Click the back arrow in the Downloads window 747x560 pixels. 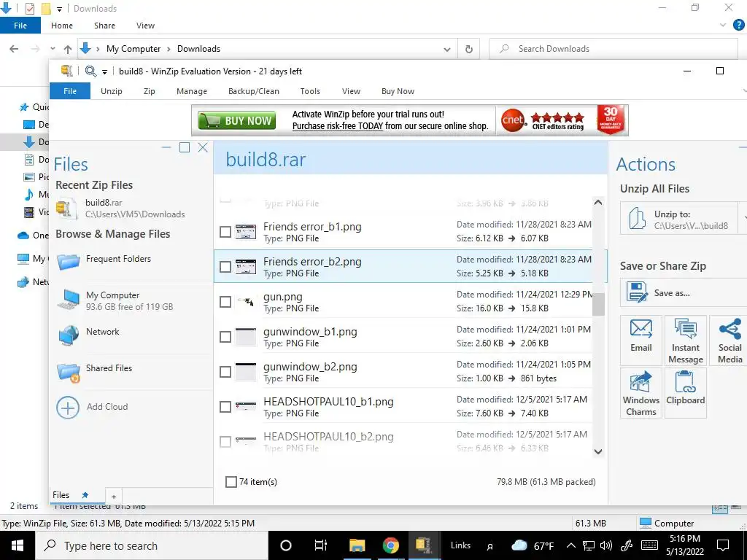[x=14, y=49]
